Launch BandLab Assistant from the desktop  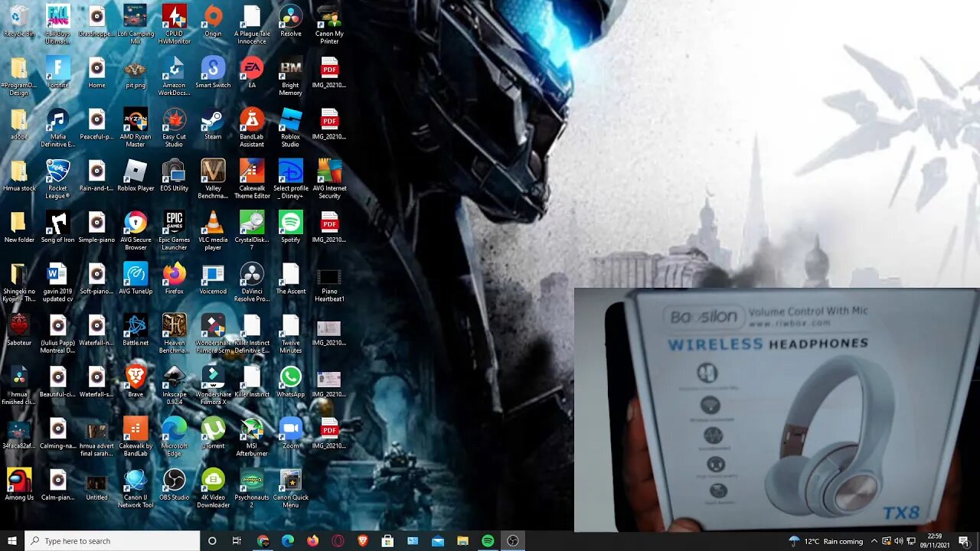click(252, 128)
